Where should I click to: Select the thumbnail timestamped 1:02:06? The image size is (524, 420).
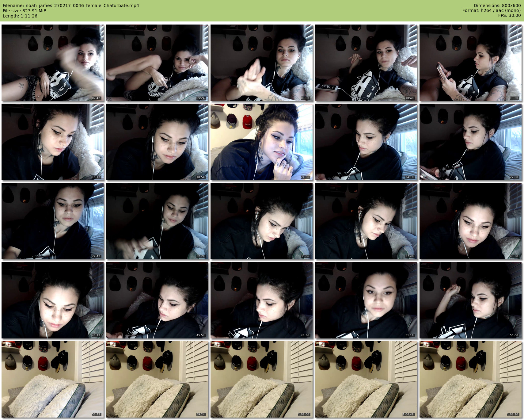262,379
